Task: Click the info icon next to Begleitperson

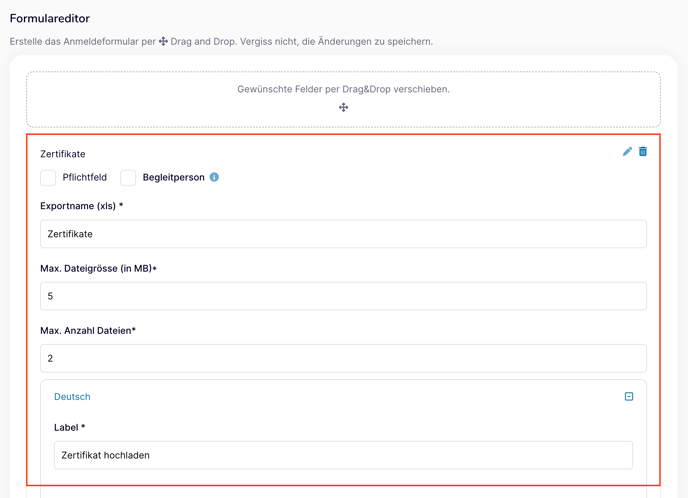Action: click(214, 177)
